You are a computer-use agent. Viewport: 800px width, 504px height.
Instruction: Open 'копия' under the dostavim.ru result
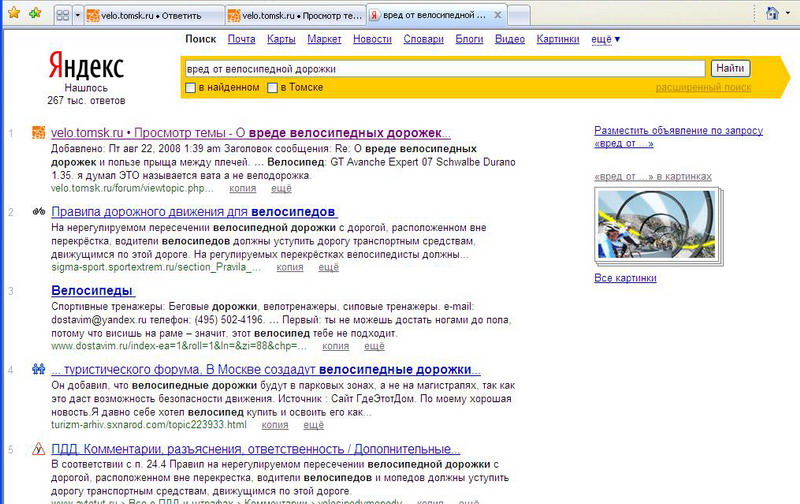[336, 346]
